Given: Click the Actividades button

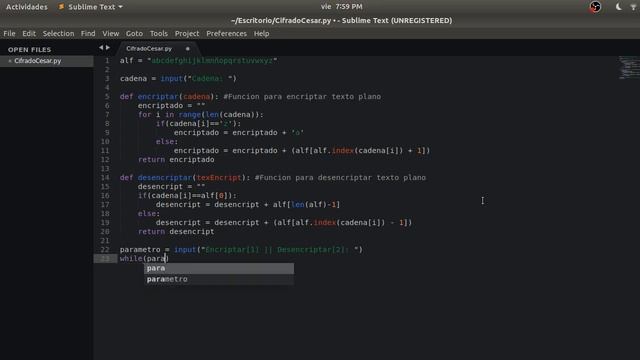Looking at the screenshot, I should pyautogui.click(x=27, y=7).
